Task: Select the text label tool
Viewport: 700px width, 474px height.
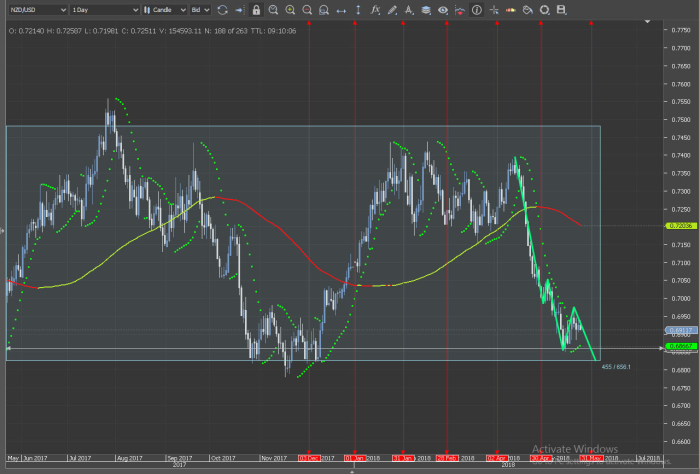Action: point(409,10)
